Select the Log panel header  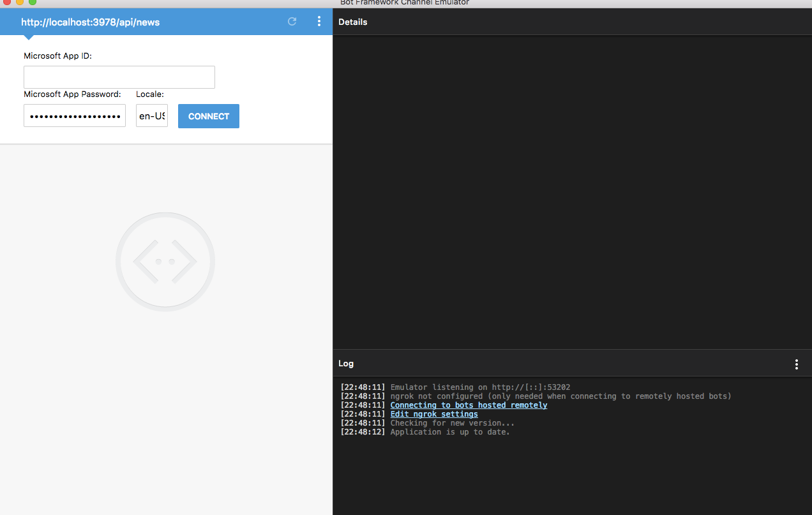(x=572, y=363)
